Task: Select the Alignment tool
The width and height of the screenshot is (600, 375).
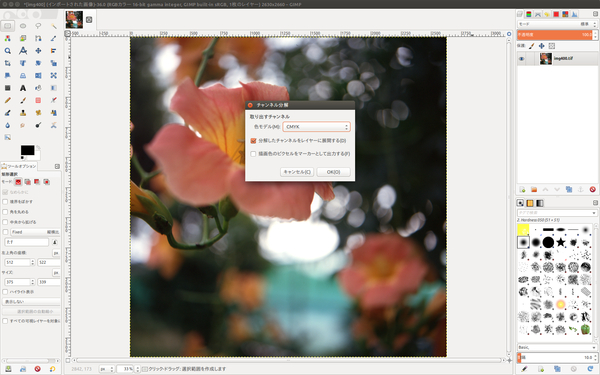Action: pos(54,51)
